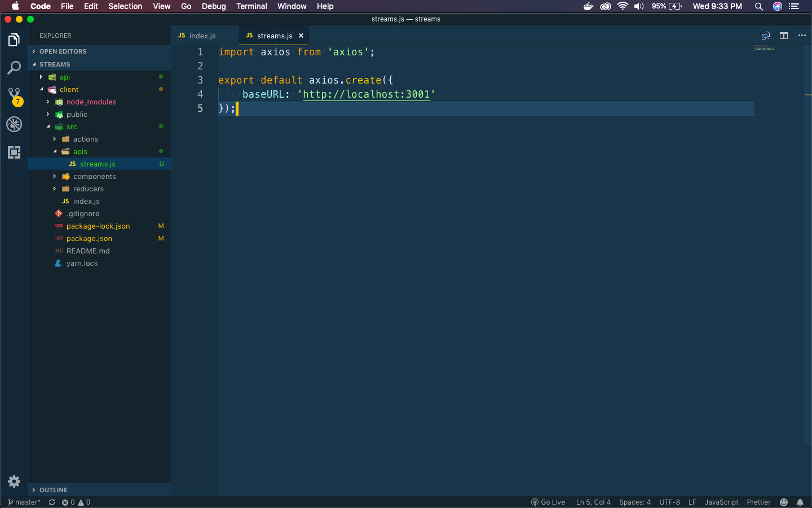Image resolution: width=812 pixels, height=508 pixels.
Task: Change file encoding UTF-8
Action: (x=669, y=502)
